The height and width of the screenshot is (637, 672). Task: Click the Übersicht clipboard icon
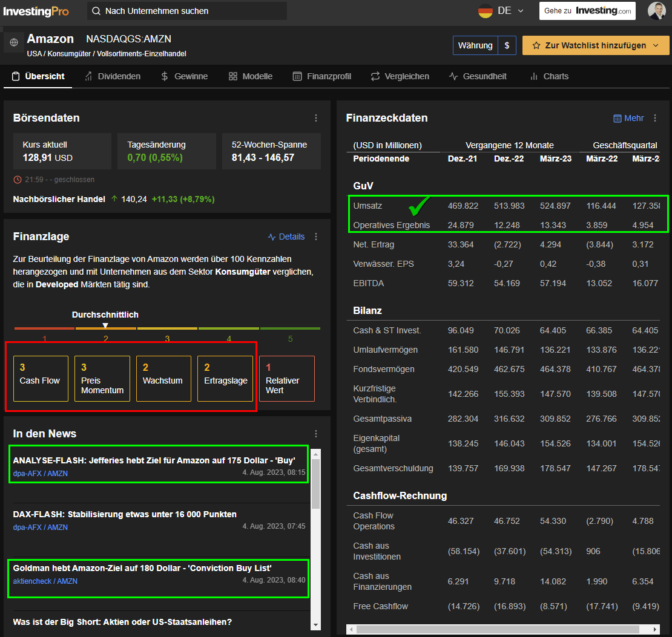[16, 76]
